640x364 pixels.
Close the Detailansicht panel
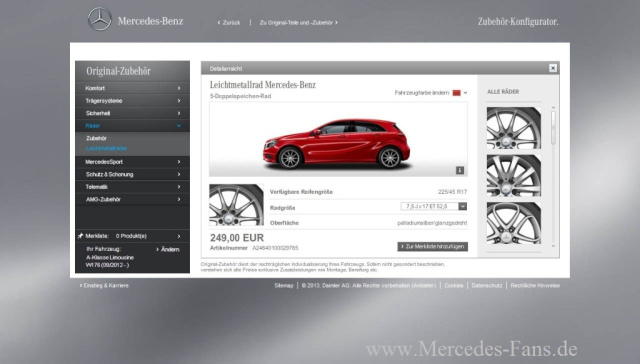553,68
